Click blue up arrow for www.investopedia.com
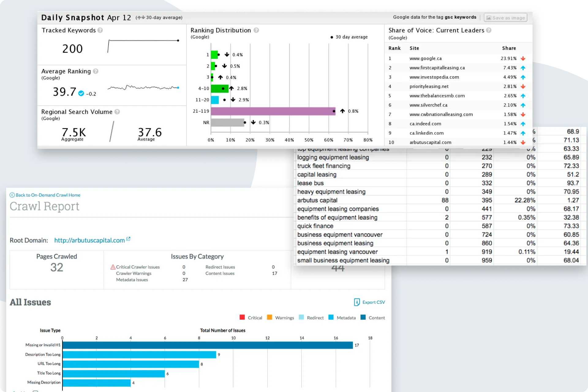This screenshot has width=588, height=392. point(523,77)
